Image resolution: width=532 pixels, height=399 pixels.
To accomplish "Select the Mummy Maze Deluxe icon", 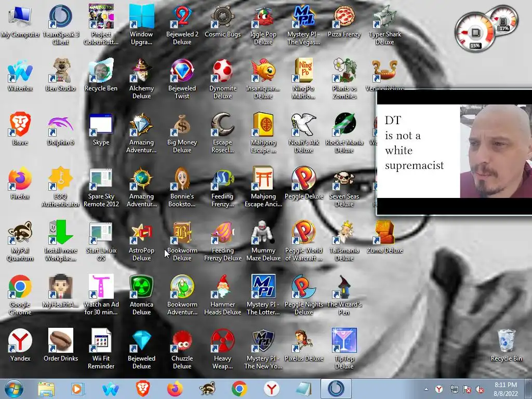I will (263, 241).
